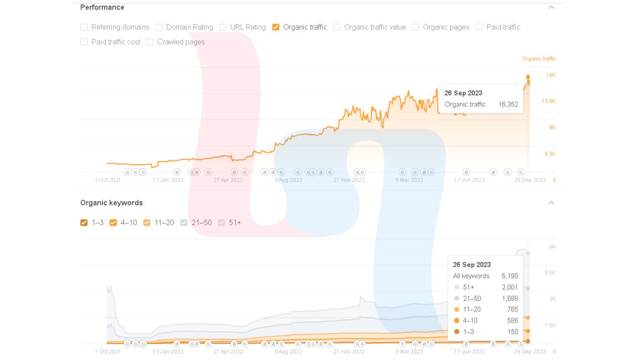Click 'a' marker above 13 Jan 2022, keywords chart
The image size is (637, 364).
click(177, 344)
